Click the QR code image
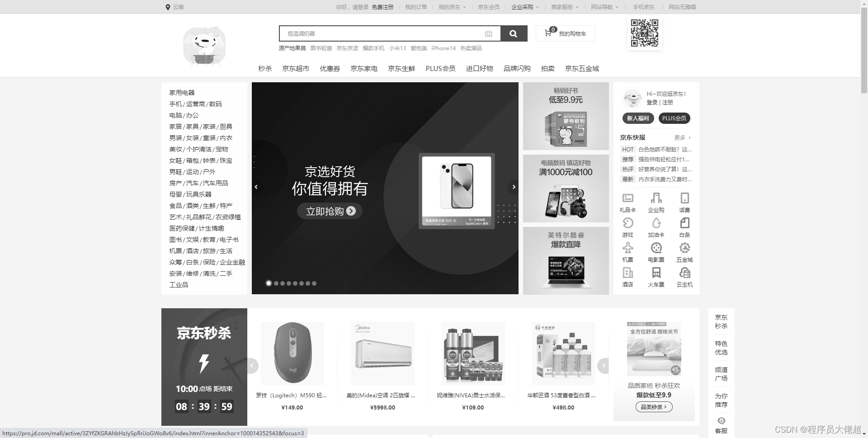This screenshot has height=438, width=868. coord(645,33)
